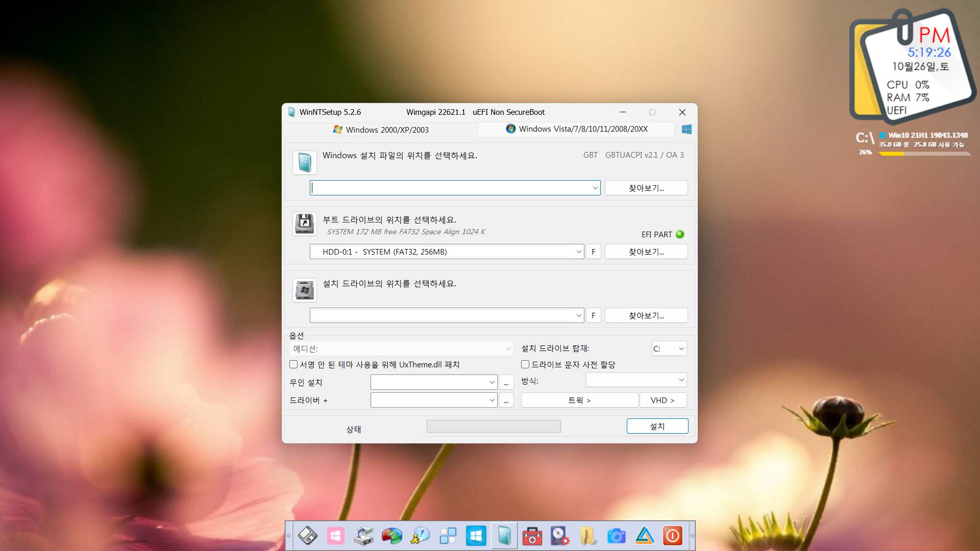Click the boot drive floppy icon
Viewport: 980px width, 551px height.
click(x=305, y=224)
